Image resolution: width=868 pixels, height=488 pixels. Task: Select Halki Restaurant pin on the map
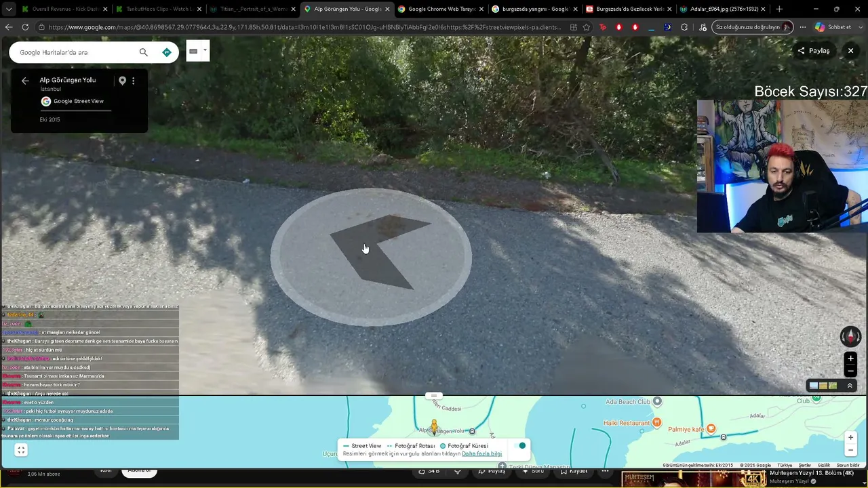[657, 423]
